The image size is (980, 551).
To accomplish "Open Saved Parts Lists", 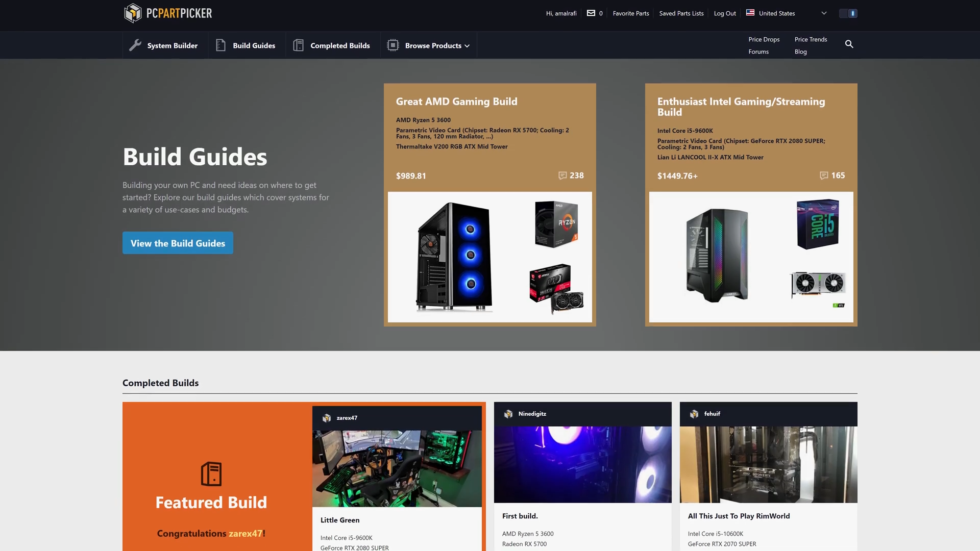I will pos(681,13).
